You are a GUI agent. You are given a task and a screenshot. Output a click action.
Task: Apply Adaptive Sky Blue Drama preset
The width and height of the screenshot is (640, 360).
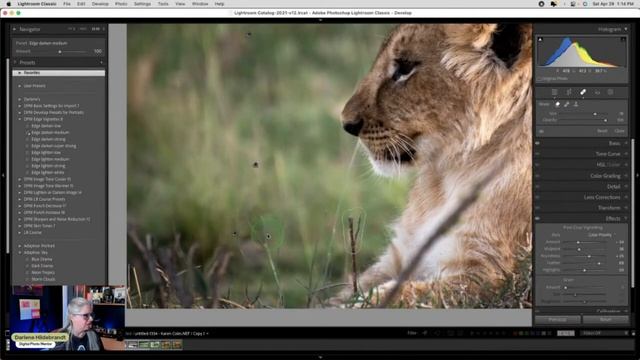click(42, 259)
